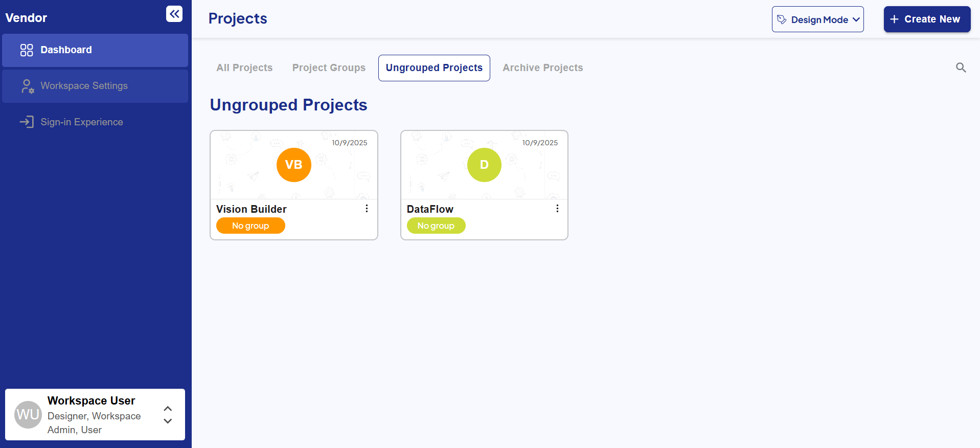Open Workspace Settings in the sidebar
This screenshot has height=448, width=980.
(84, 86)
